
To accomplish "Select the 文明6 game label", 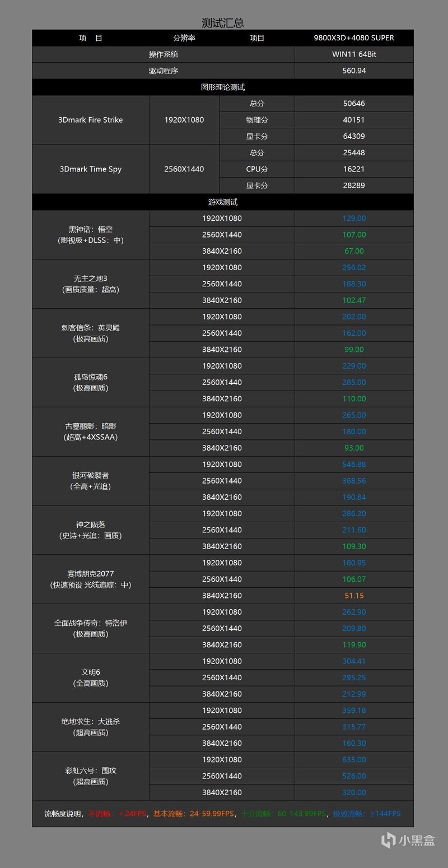I will click(91, 672).
